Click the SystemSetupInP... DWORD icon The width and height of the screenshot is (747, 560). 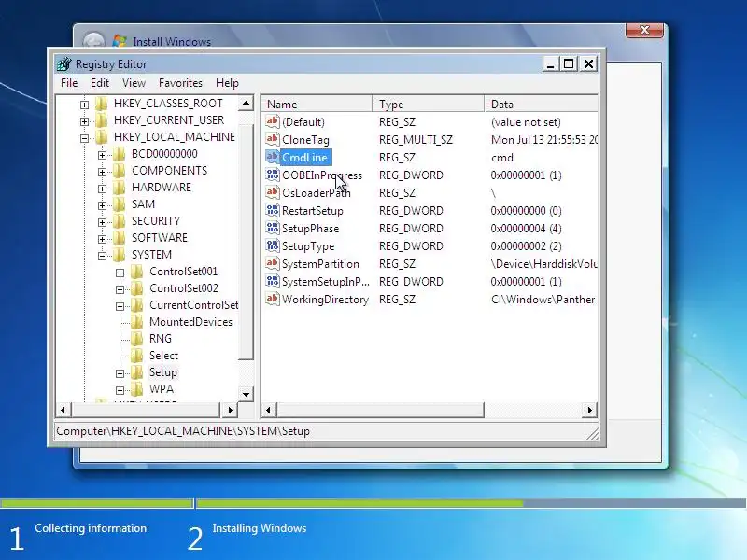(x=272, y=281)
